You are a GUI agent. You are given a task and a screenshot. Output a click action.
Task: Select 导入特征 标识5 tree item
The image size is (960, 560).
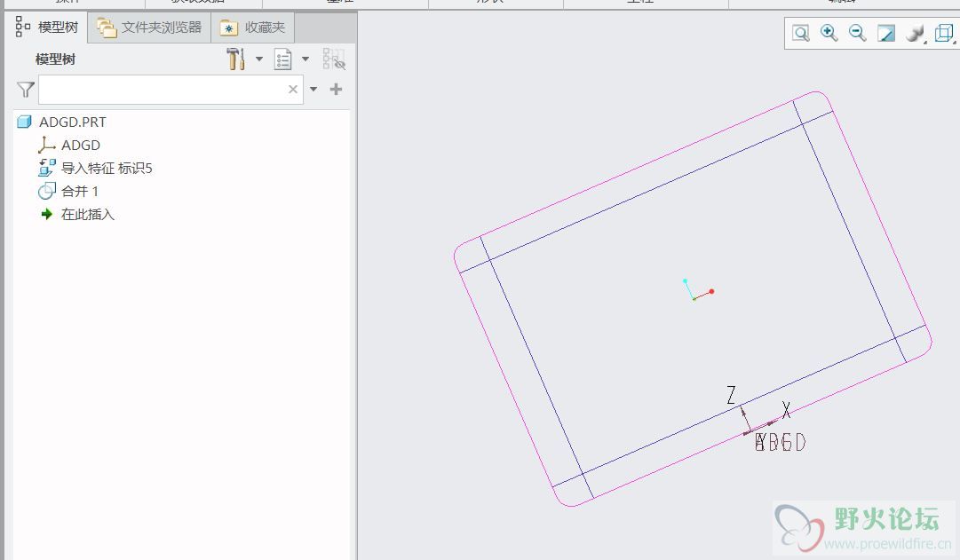click(107, 169)
